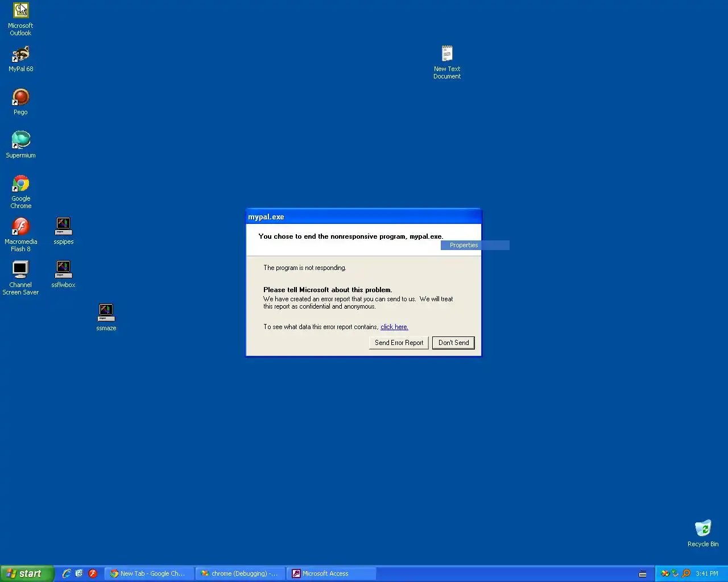Image resolution: width=728 pixels, height=582 pixels.
Task: Select the Macromedia Flash 8 desktop icon
Action: 20,235
